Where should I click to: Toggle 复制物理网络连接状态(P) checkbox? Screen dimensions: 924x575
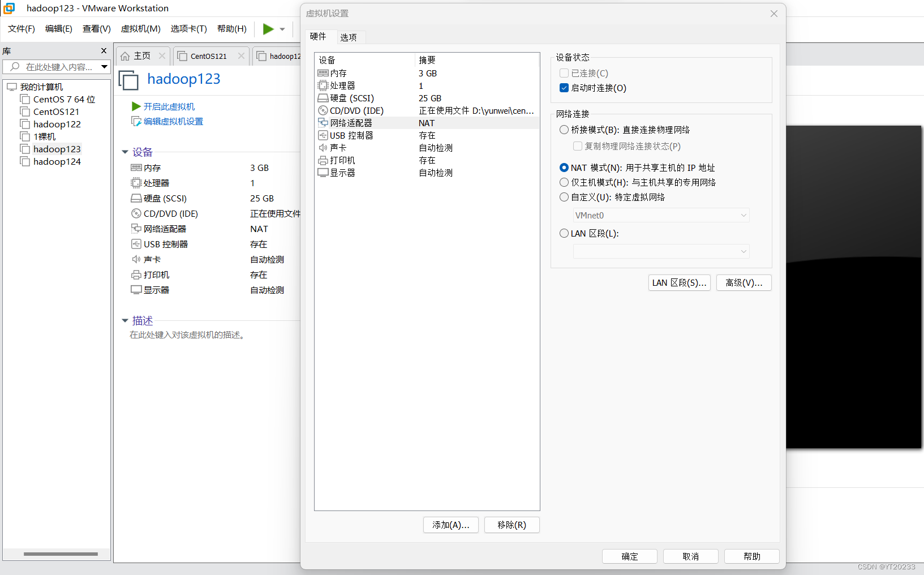point(578,146)
